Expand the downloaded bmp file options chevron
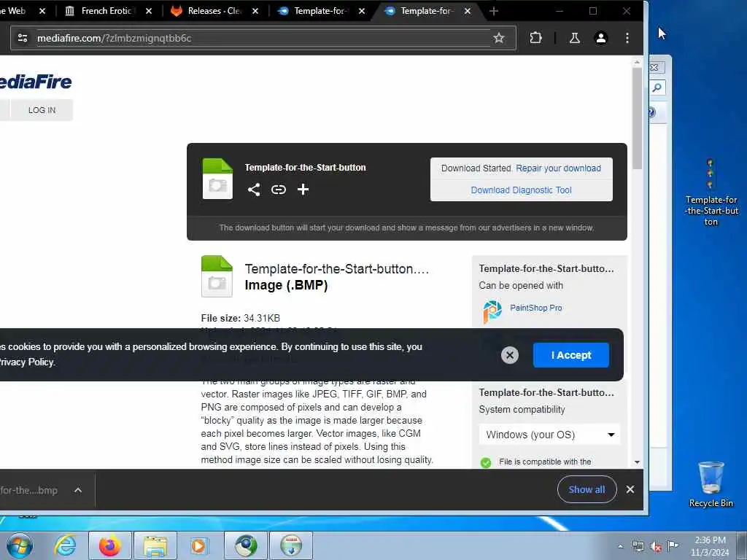This screenshot has width=747, height=560. click(78, 489)
